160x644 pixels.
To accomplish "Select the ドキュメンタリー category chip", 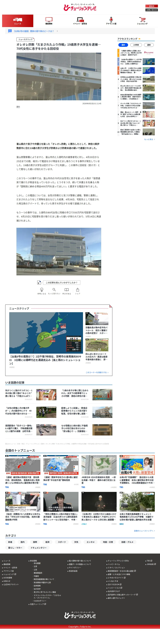I will [38, 548].
